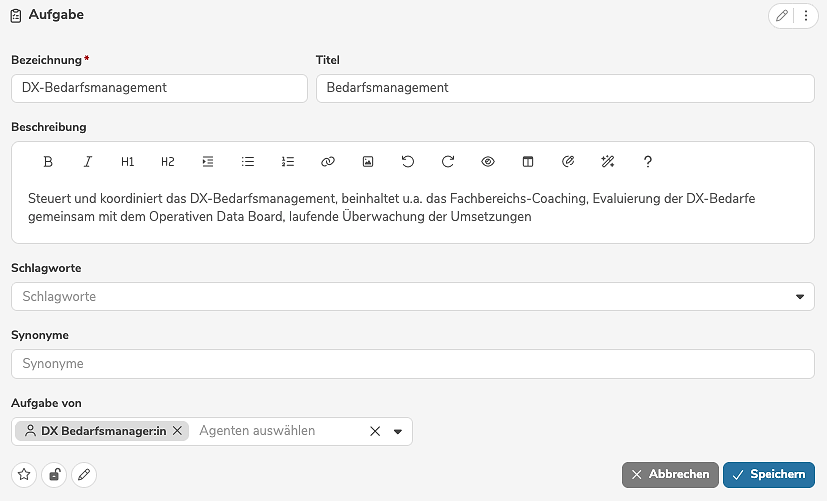Attach a file with paperclip icon
The image size is (827, 501).
[x=568, y=161]
